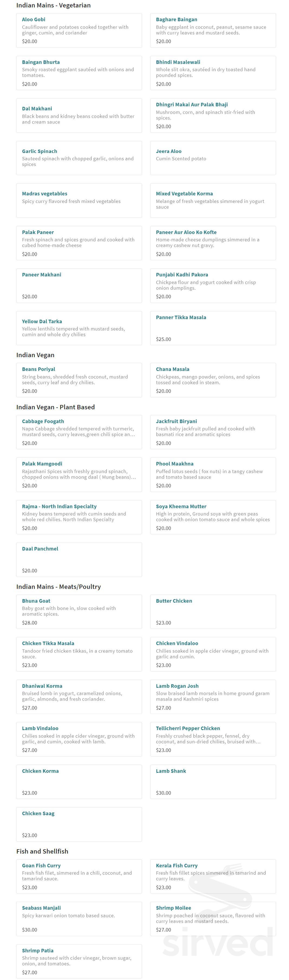
Task: Select the Shrimp Patia dish
Action: (38, 951)
